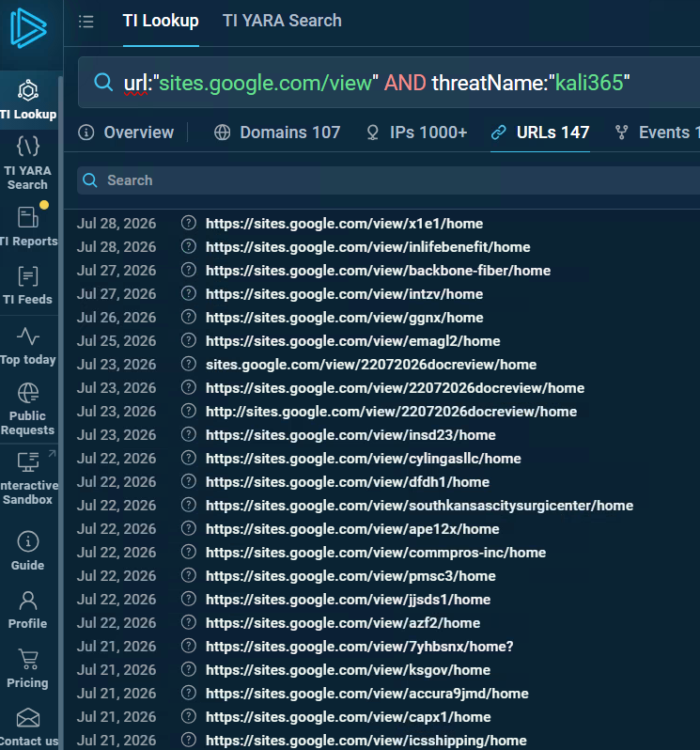Switch to the TI YARA Search top tab
Image resolution: width=700 pixels, height=750 pixels.
282,21
